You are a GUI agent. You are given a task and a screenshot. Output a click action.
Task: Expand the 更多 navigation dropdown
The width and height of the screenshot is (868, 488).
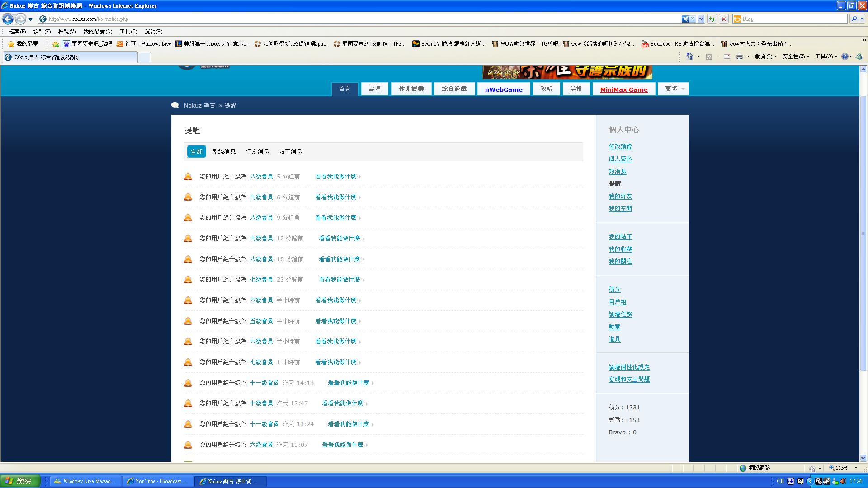pyautogui.click(x=674, y=89)
